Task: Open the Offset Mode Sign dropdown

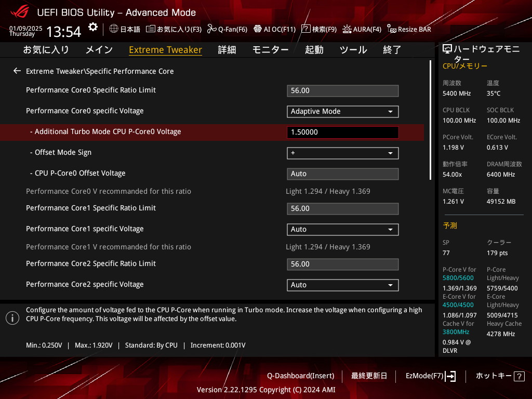Action: (342, 153)
